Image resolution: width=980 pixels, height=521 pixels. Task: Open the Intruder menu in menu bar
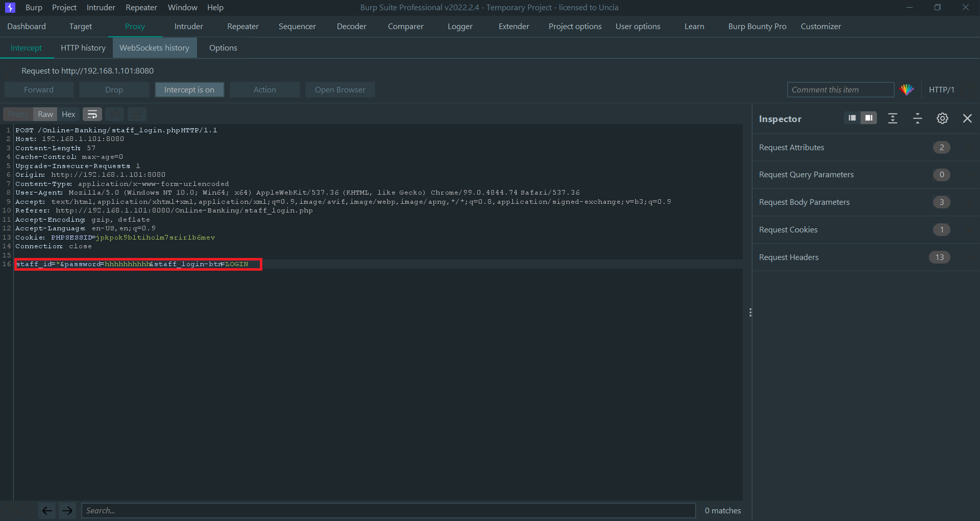click(x=101, y=8)
